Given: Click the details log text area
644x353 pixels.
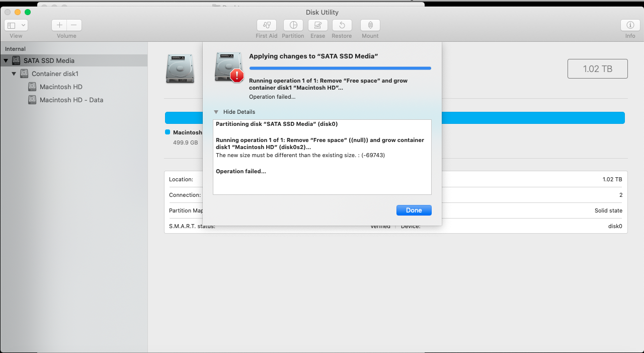Looking at the screenshot, I should click(322, 157).
